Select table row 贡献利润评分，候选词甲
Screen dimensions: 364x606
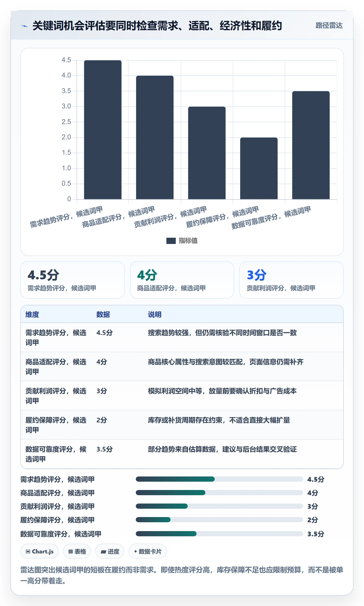click(x=182, y=396)
